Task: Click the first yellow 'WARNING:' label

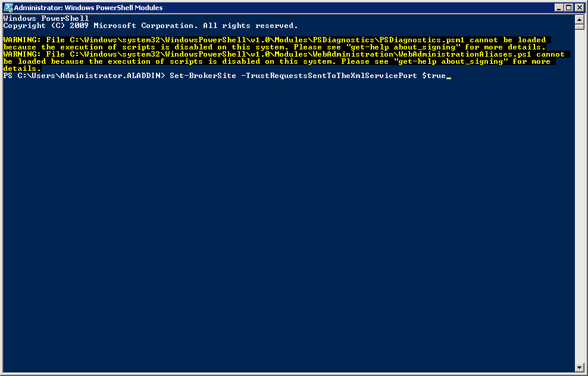Action: point(22,40)
